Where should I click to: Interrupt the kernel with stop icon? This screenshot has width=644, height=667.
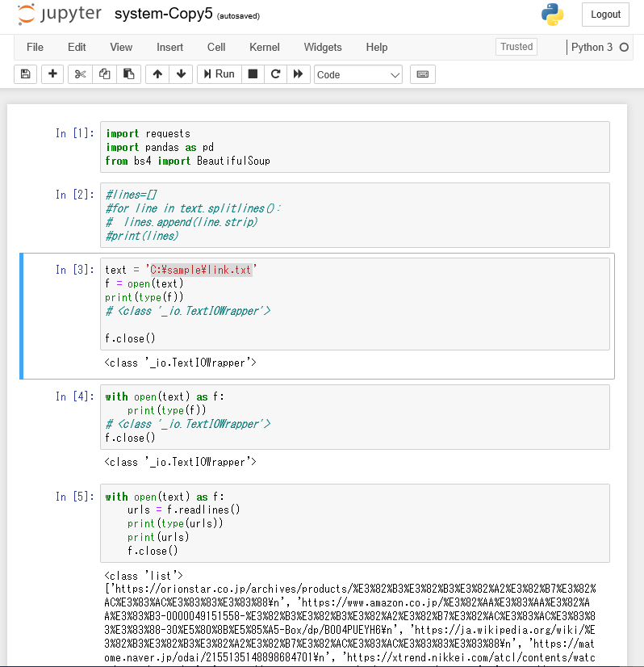[x=253, y=74]
